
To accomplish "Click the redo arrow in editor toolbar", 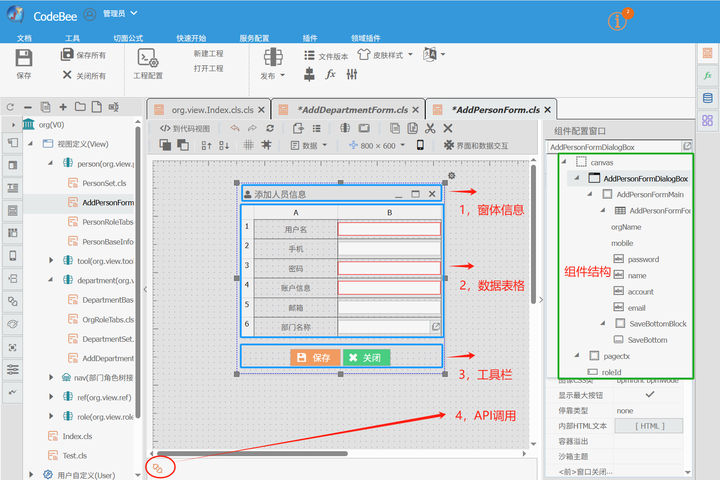I will tap(252, 128).
